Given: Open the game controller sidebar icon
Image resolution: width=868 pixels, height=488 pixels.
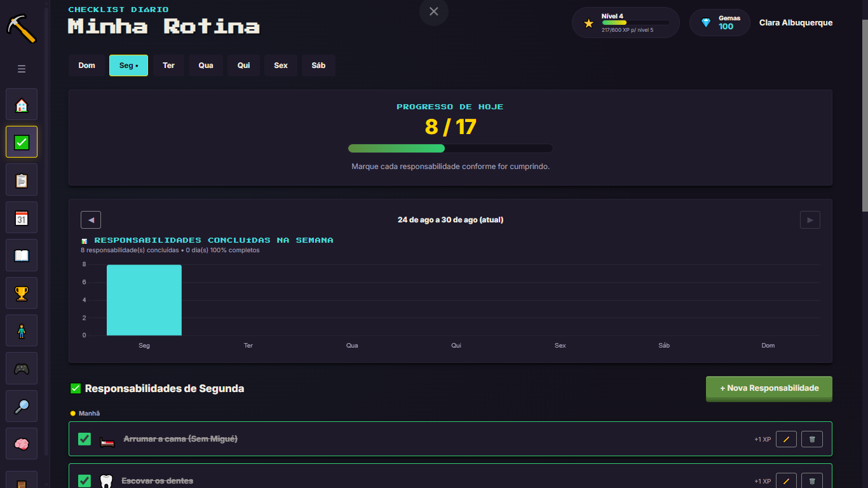Looking at the screenshot, I should pos(22,369).
